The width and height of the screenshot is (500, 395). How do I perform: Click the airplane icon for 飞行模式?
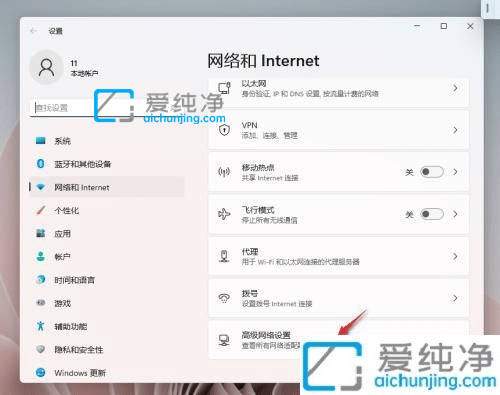[x=224, y=214]
